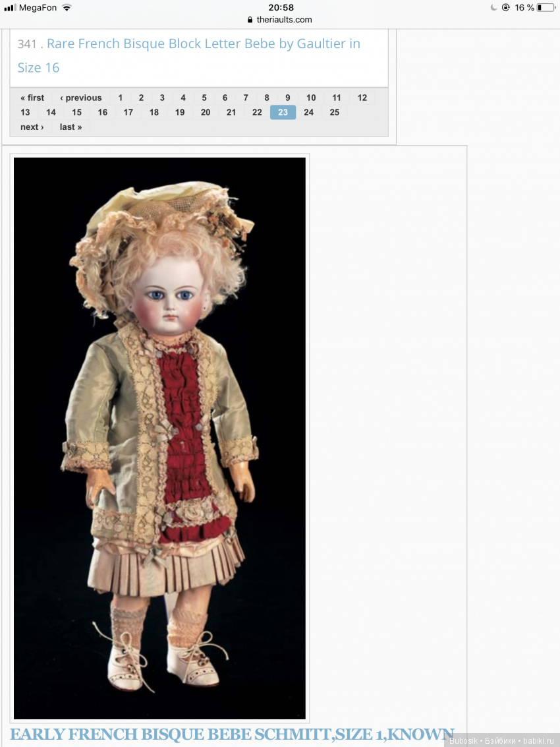Tap the lot number 341 text
560x747 pixels.
point(27,44)
